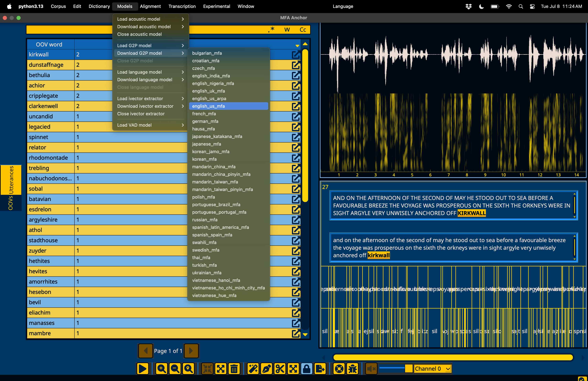Choose Close acoustic model
Screen dimensions: 588x381
pos(150,34)
